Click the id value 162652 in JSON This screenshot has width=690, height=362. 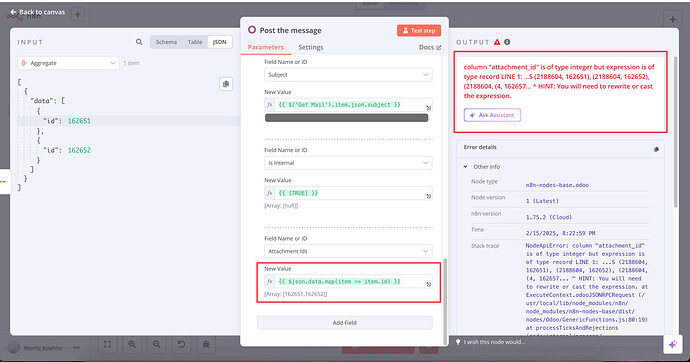tap(79, 150)
